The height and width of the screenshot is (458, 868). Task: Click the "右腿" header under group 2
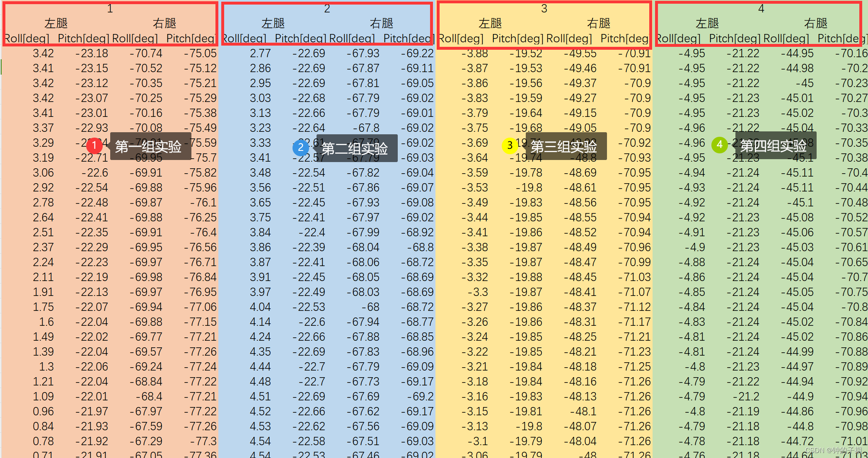(x=381, y=24)
